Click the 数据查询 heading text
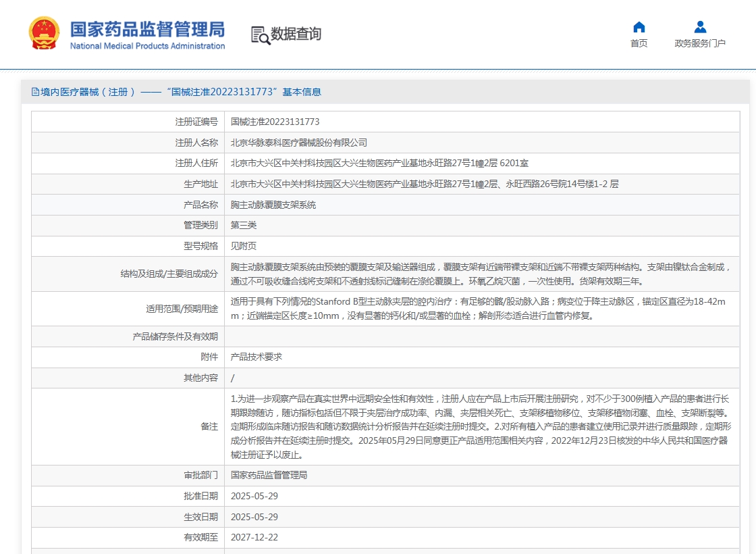 (296, 34)
